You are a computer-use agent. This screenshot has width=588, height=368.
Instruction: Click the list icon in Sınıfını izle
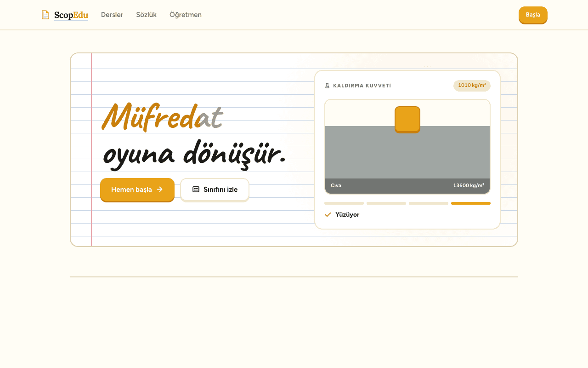(196, 189)
